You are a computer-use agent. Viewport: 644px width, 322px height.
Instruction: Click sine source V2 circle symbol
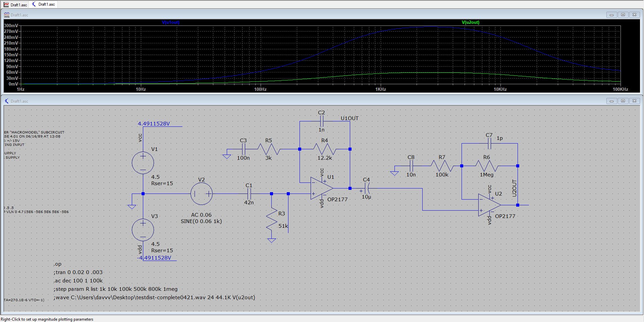point(201,194)
